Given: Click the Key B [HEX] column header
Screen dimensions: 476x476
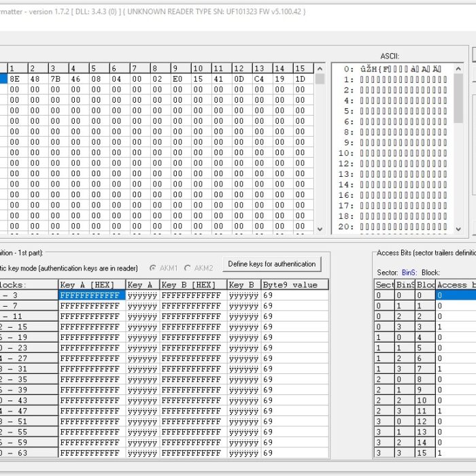Looking at the screenshot, I should click(193, 285).
